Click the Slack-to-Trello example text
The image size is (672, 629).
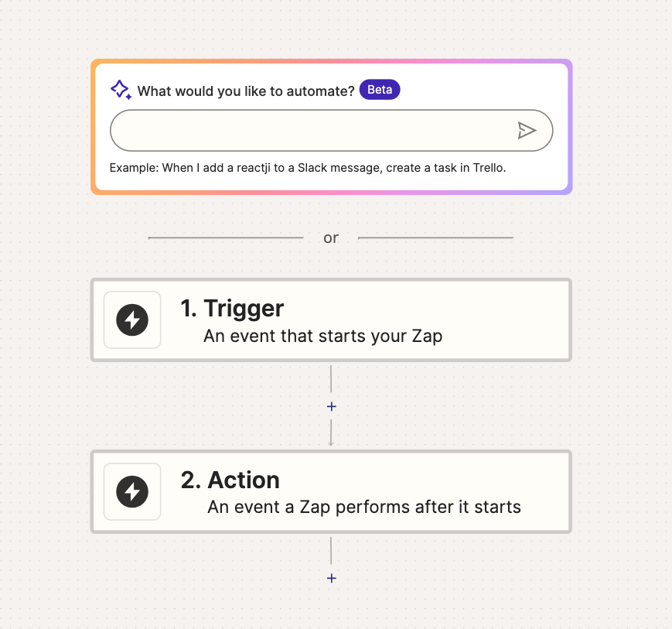coord(308,167)
